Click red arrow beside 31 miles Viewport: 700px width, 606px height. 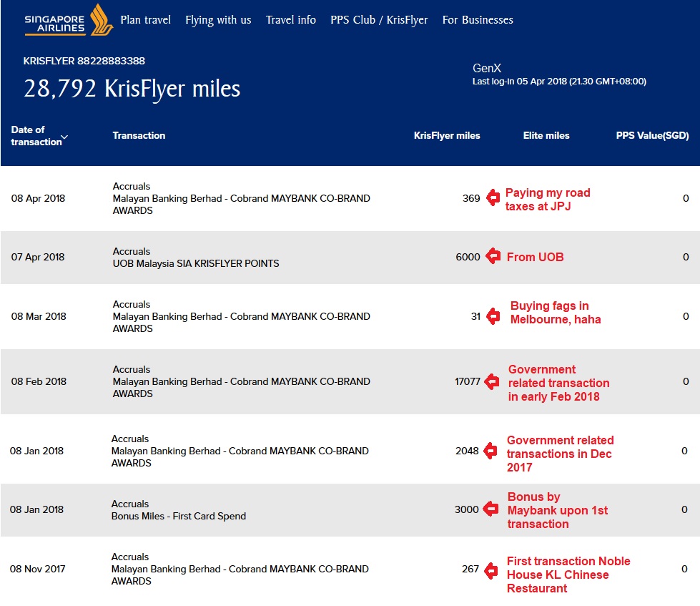coord(493,316)
